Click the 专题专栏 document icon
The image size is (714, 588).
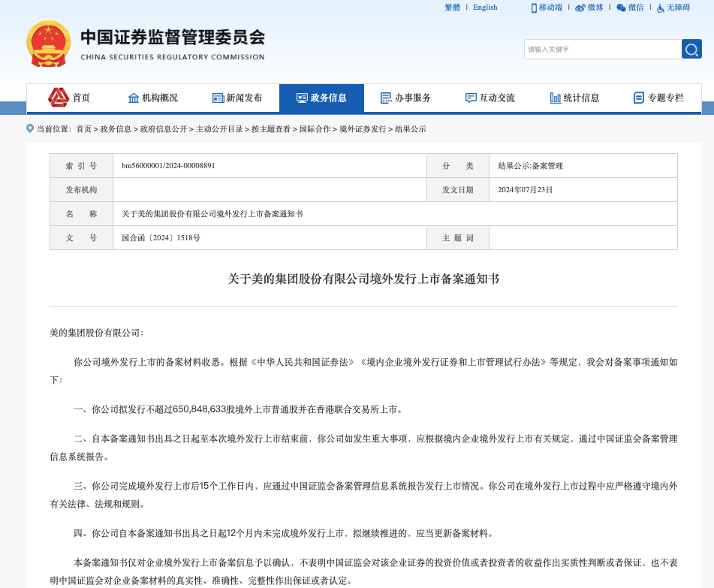point(639,98)
